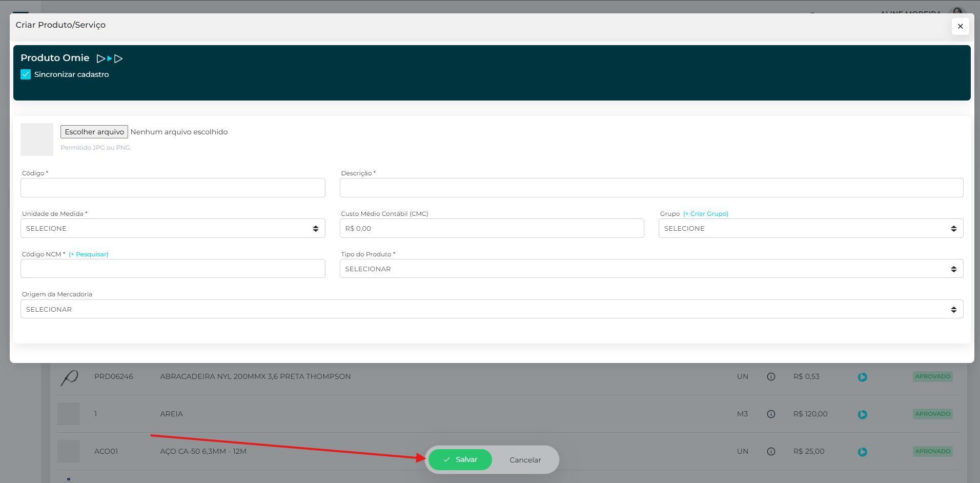Expand the Grupo select field
The height and width of the screenshot is (483, 980).
click(x=810, y=228)
